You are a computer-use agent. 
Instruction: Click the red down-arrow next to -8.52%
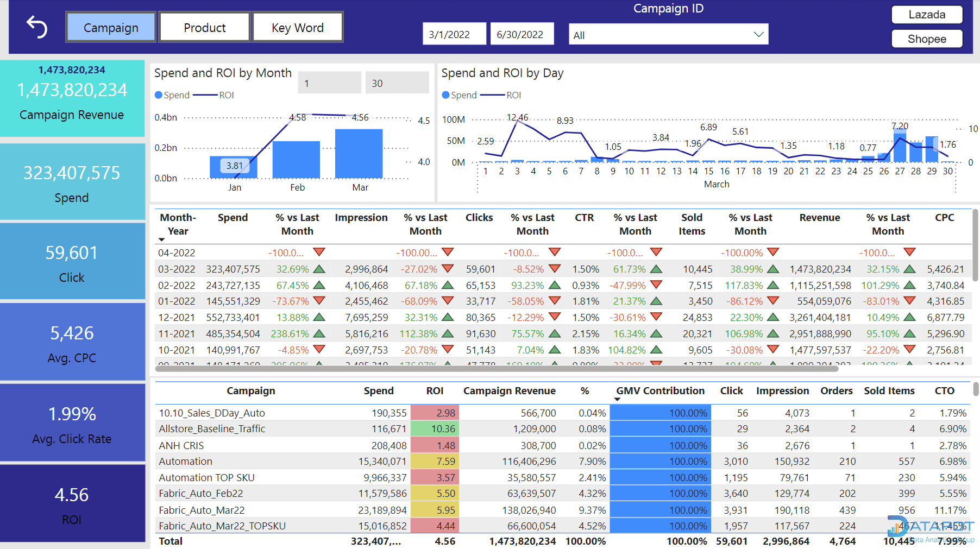[555, 268]
